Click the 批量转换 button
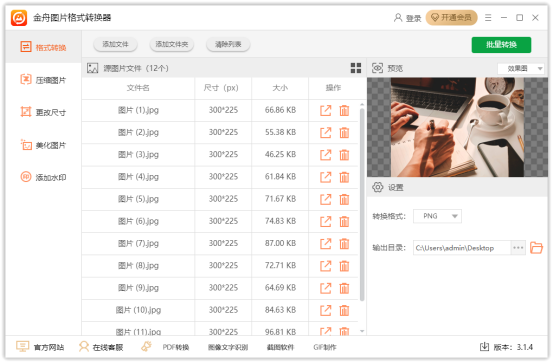Image resolution: width=553 pixels, height=364 pixels. (501, 45)
